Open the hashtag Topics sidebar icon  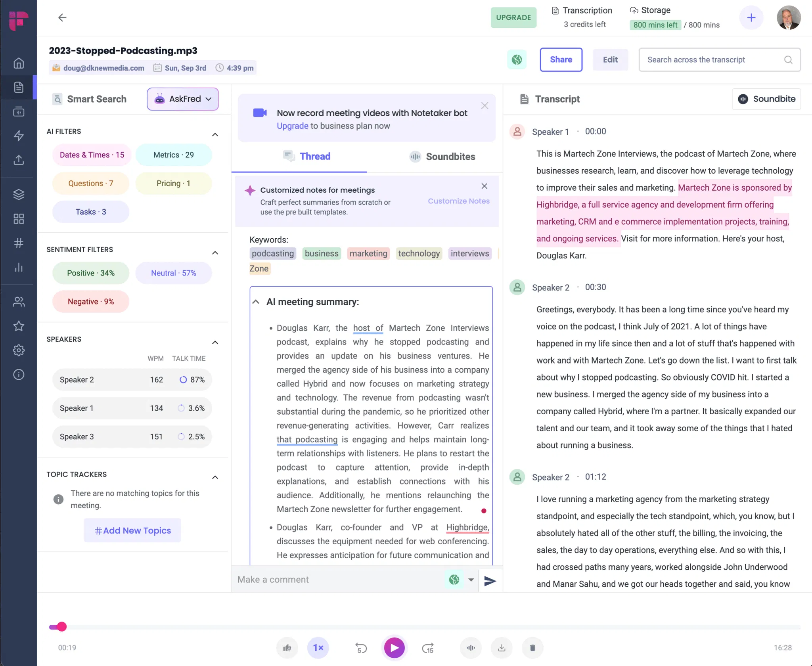point(19,243)
